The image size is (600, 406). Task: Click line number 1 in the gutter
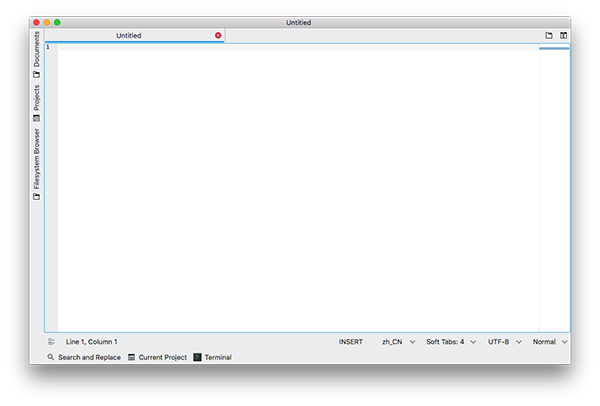coord(48,47)
